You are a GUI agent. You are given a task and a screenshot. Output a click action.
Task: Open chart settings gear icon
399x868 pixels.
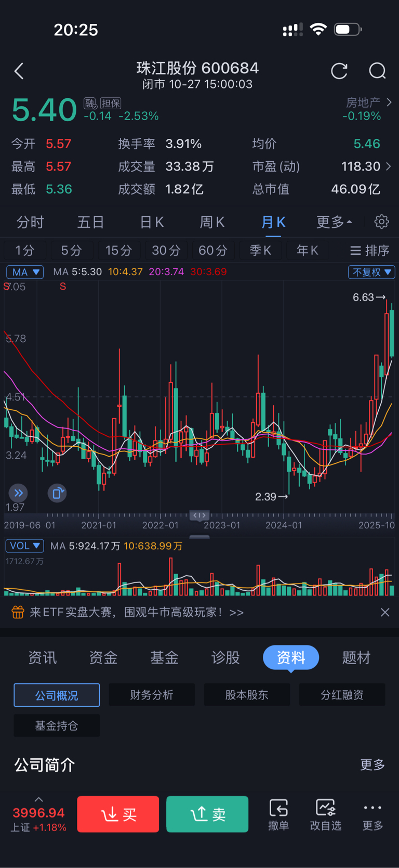click(381, 222)
